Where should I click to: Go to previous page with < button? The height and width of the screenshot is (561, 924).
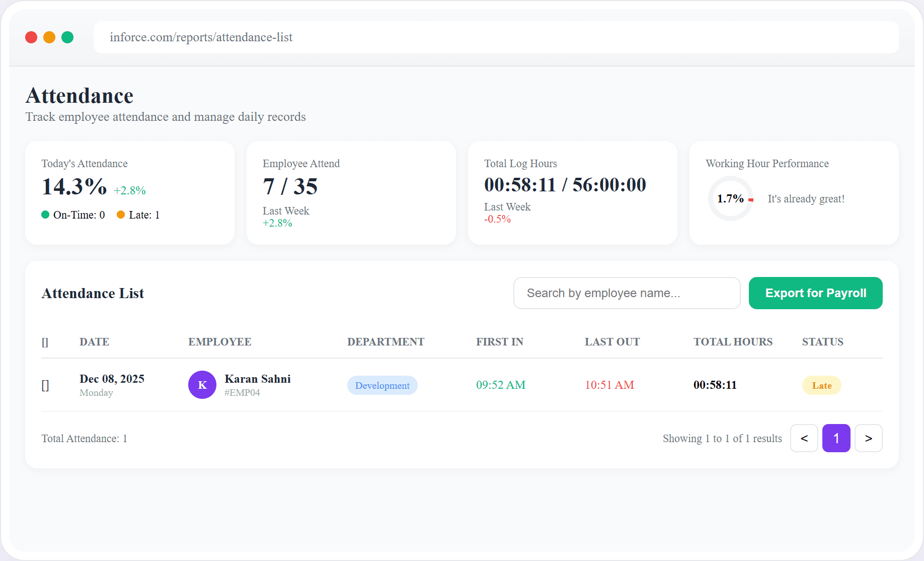[804, 438]
